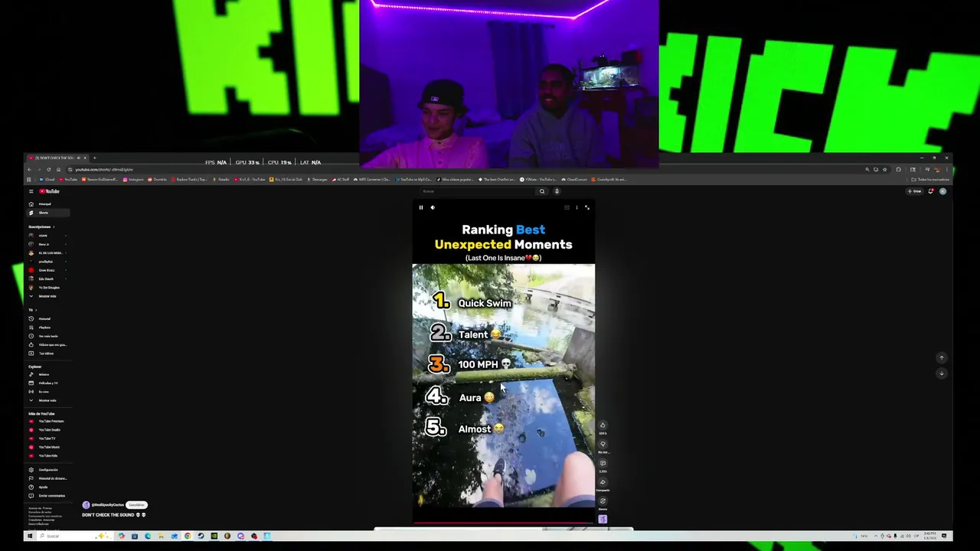Open the @RealSpookyCactus channel link

coord(107,505)
